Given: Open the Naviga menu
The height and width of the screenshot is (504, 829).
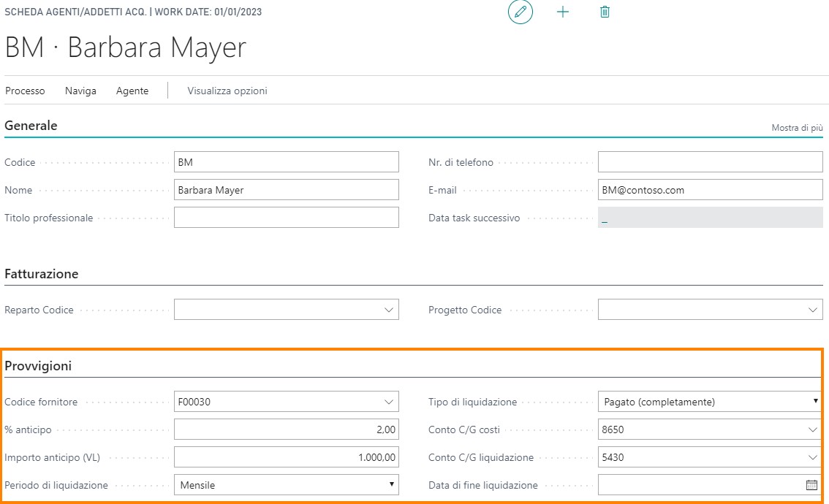Looking at the screenshot, I should pos(80,91).
